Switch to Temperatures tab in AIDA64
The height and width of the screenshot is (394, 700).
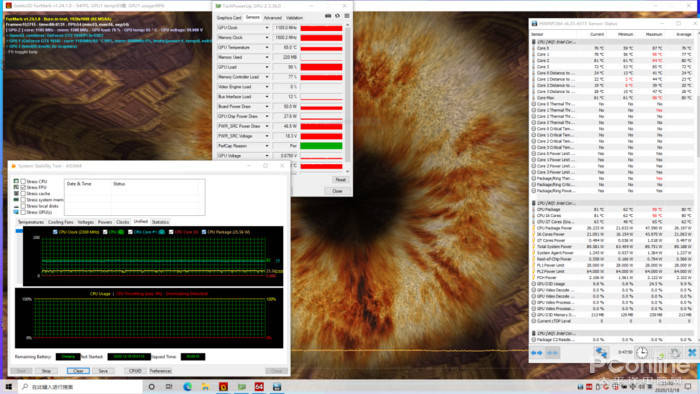pyautogui.click(x=31, y=222)
